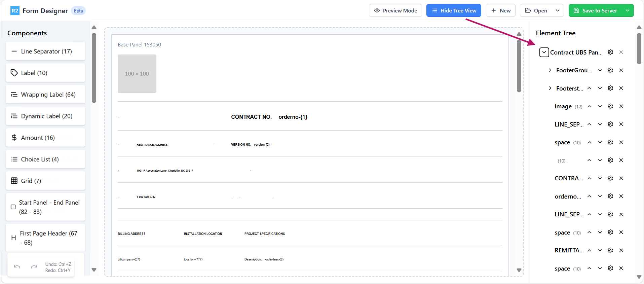Move unnamed (10) element down

[600, 160]
